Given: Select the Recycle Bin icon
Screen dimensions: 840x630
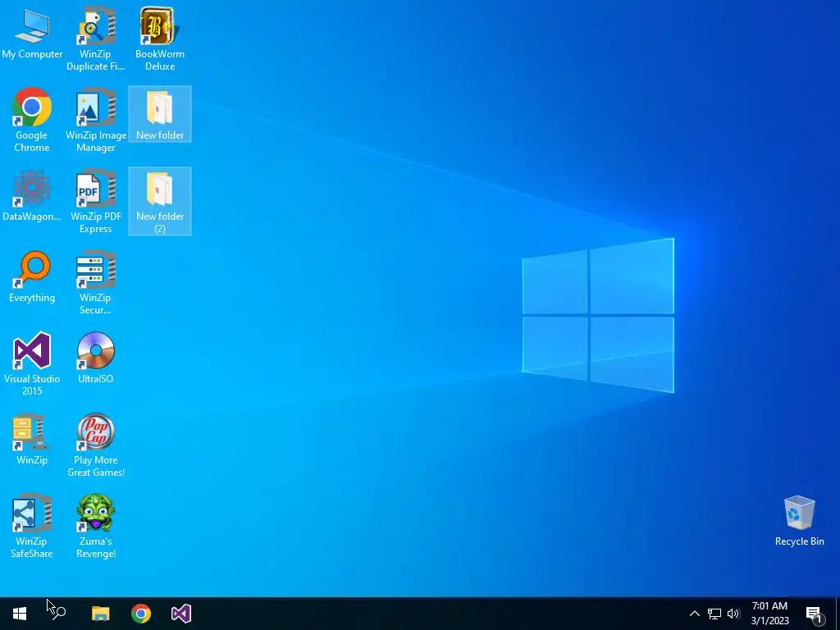Looking at the screenshot, I should (799, 521).
